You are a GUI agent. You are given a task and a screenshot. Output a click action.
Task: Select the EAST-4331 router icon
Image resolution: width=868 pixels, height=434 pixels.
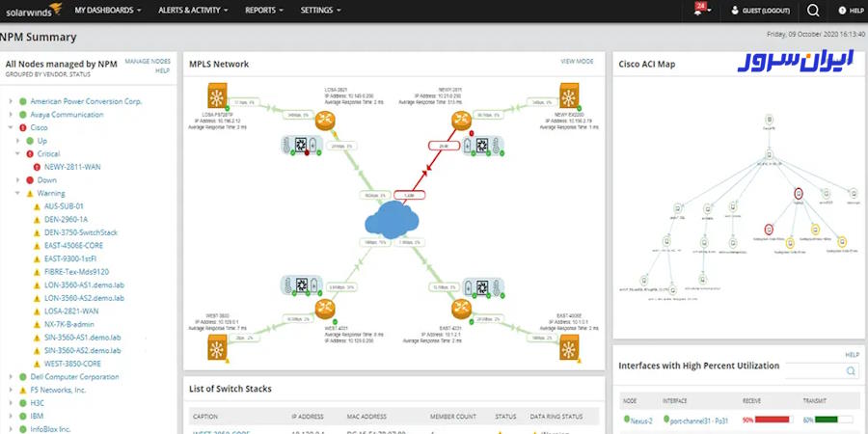461,309
